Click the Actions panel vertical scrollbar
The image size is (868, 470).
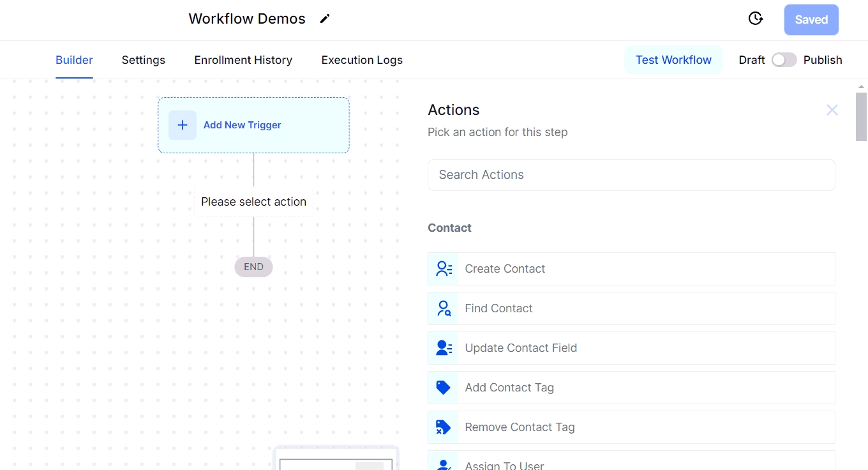point(861,116)
